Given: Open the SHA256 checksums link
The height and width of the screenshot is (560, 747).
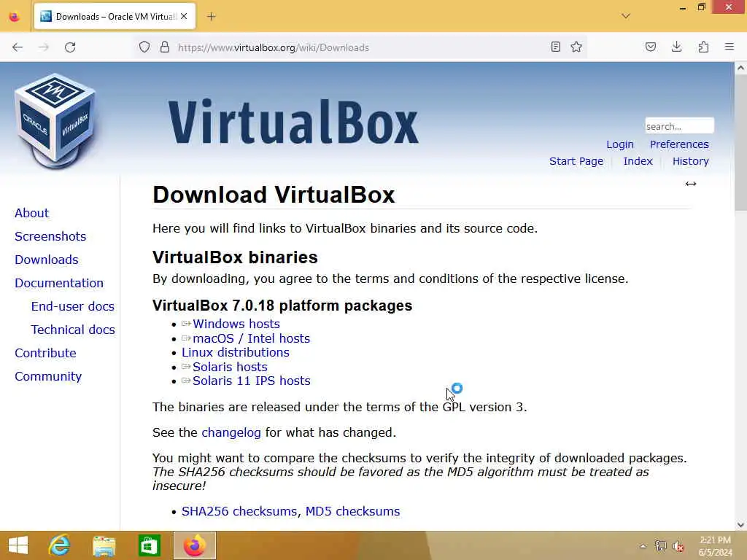Looking at the screenshot, I should (x=239, y=511).
